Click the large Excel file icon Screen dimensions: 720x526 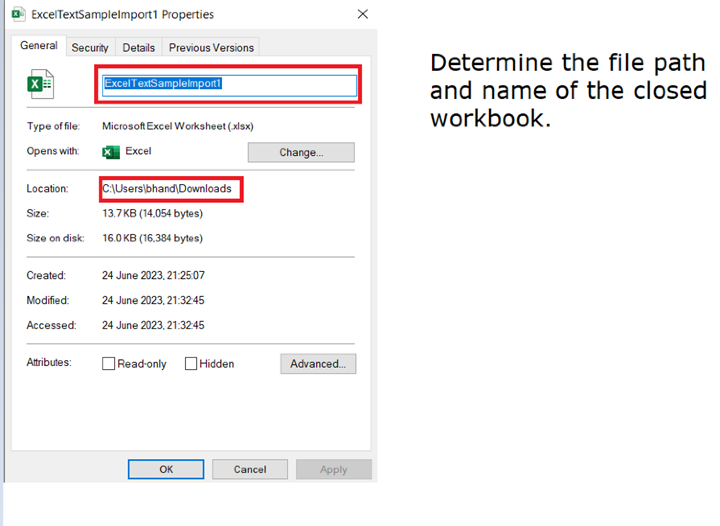40,84
